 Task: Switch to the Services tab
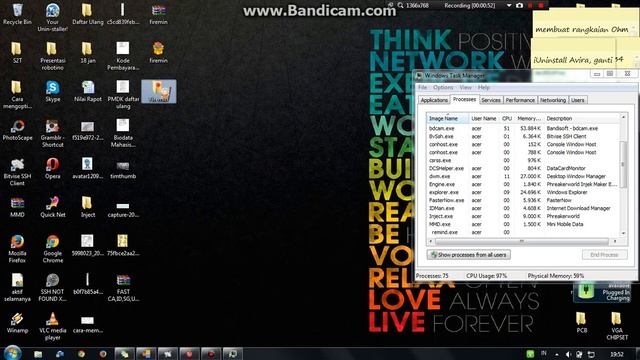491,100
